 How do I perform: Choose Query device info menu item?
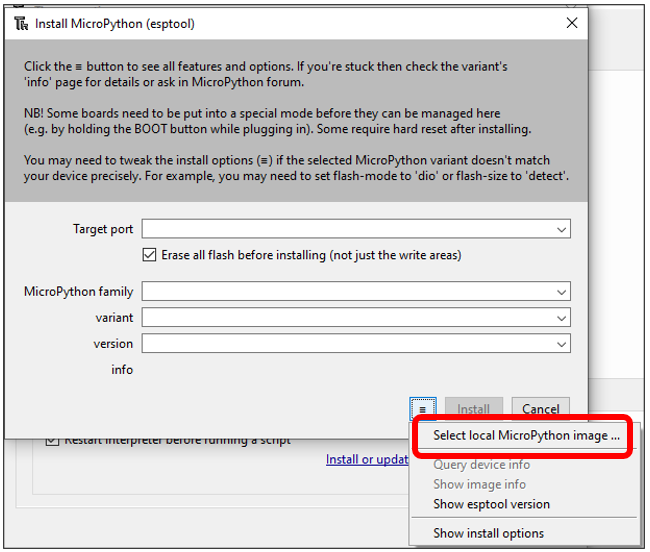coord(481,465)
